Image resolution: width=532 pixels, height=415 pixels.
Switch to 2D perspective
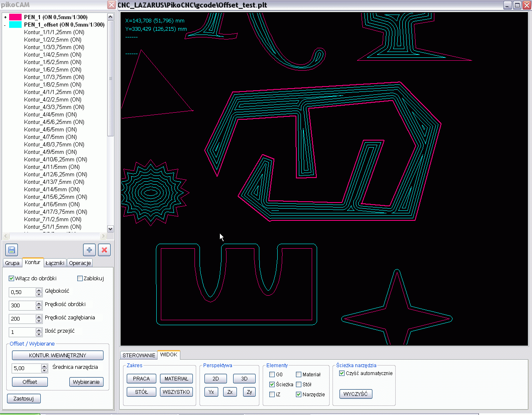point(216,378)
